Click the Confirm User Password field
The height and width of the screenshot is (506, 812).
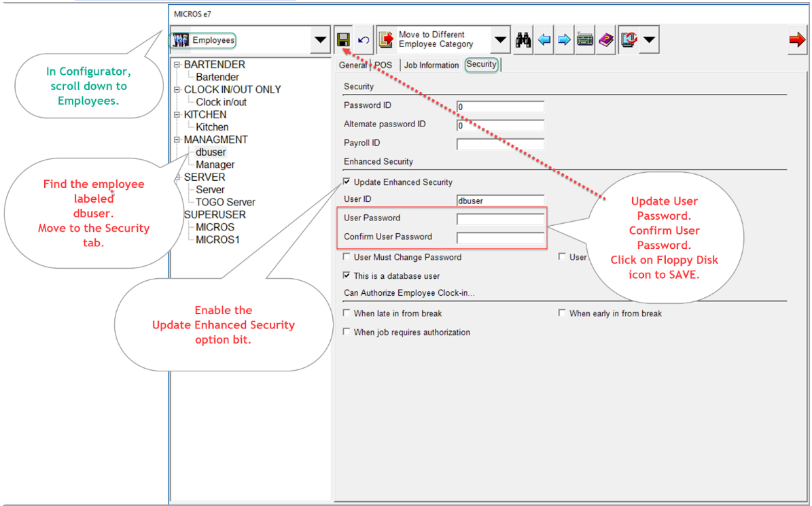[500, 238]
